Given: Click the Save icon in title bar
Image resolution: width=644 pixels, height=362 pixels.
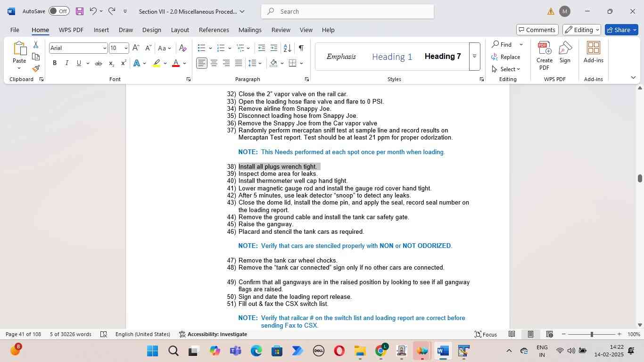Looking at the screenshot, I should pyautogui.click(x=79, y=11).
